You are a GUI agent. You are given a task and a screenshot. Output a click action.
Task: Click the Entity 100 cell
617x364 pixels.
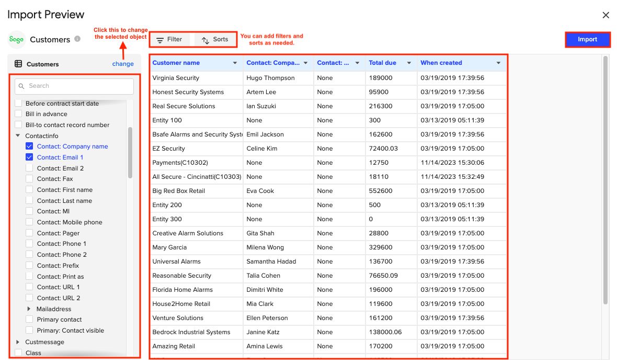tap(197, 120)
